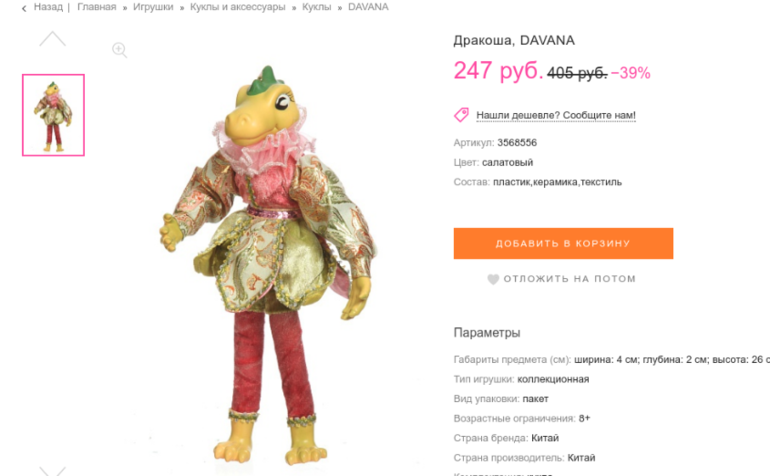Open the Нашли дешевле? Сообщите нам! link
The width and height of the screenshot is (770, 476).
click(x=556, y=115)
